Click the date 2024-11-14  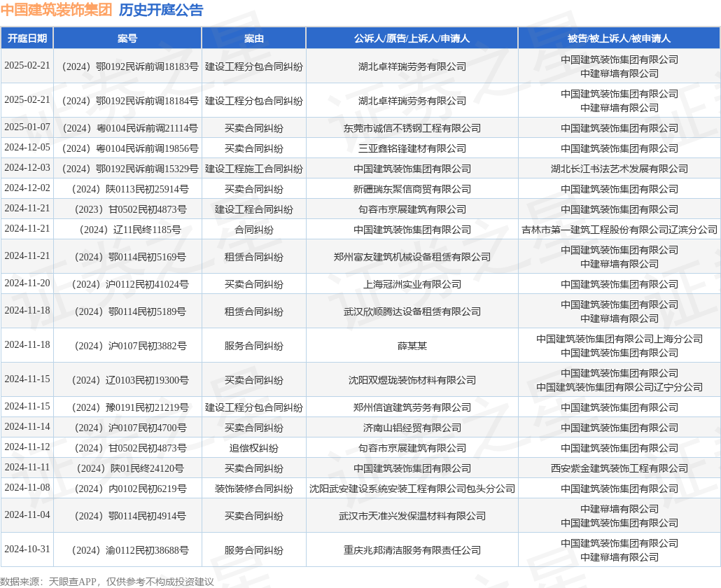click(27, 426)
